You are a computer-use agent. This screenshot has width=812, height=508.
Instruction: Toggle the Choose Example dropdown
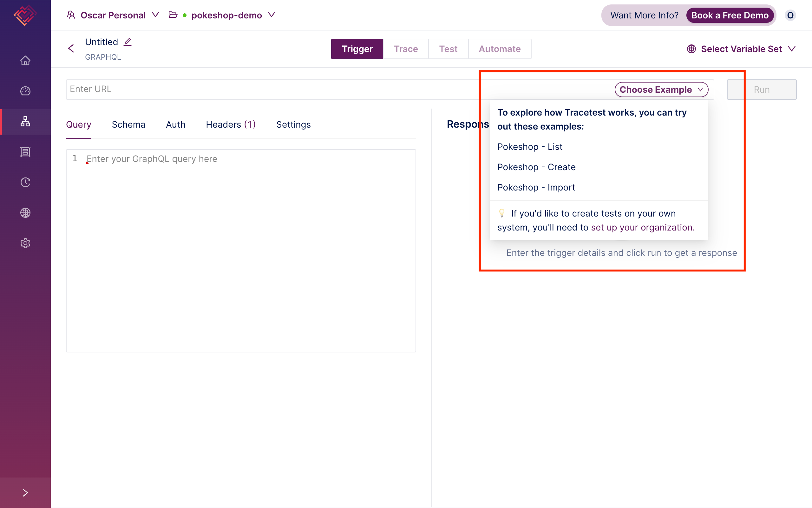661,89
